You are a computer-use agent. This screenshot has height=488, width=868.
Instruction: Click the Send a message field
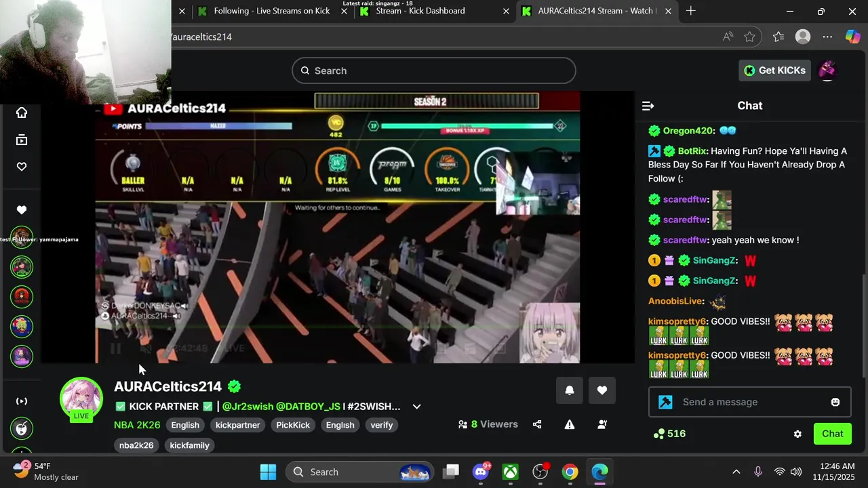click(x=750, y=402)
